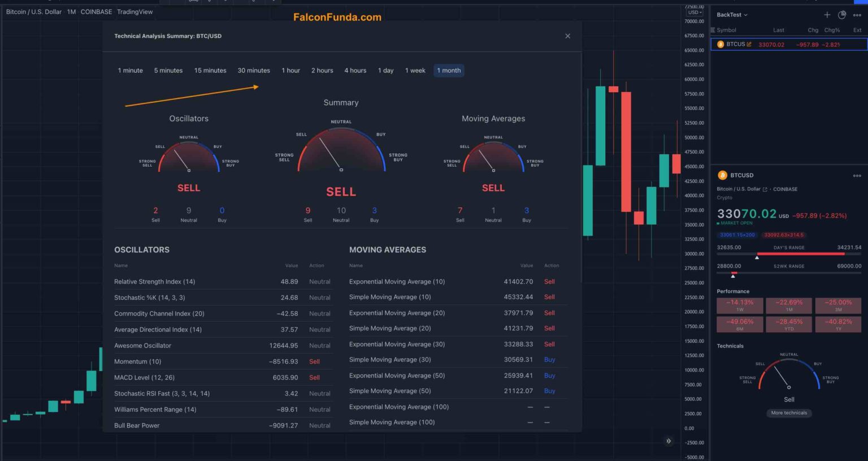The height and width of the screenshot is (461, 868).
Task: Click the 1W performance tile
Action: coord(740,306)
